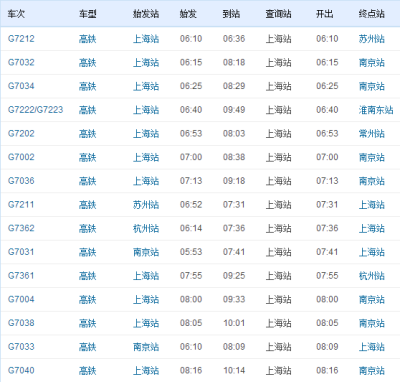Click 苏州站 origin station of G7211
This screenshot has height=382, width=400.
coord(146,204)
